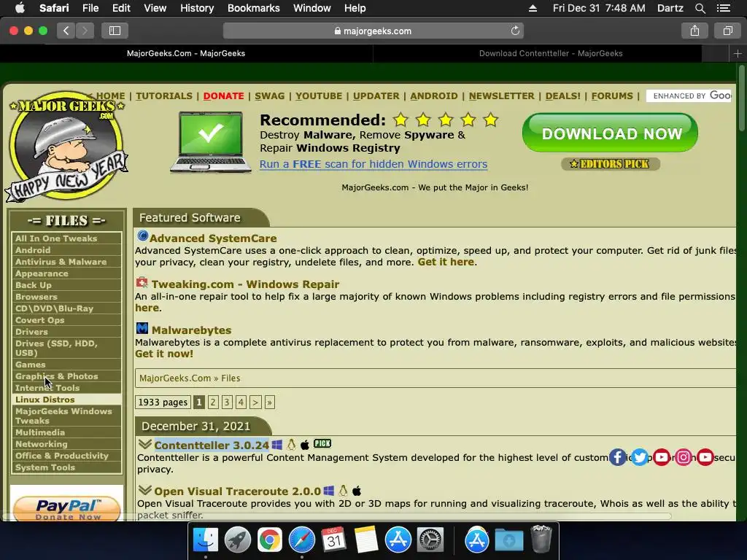This screenshot has height=560, width=747.
Task: Click the DONATE nav link
Action: [223, 96]
